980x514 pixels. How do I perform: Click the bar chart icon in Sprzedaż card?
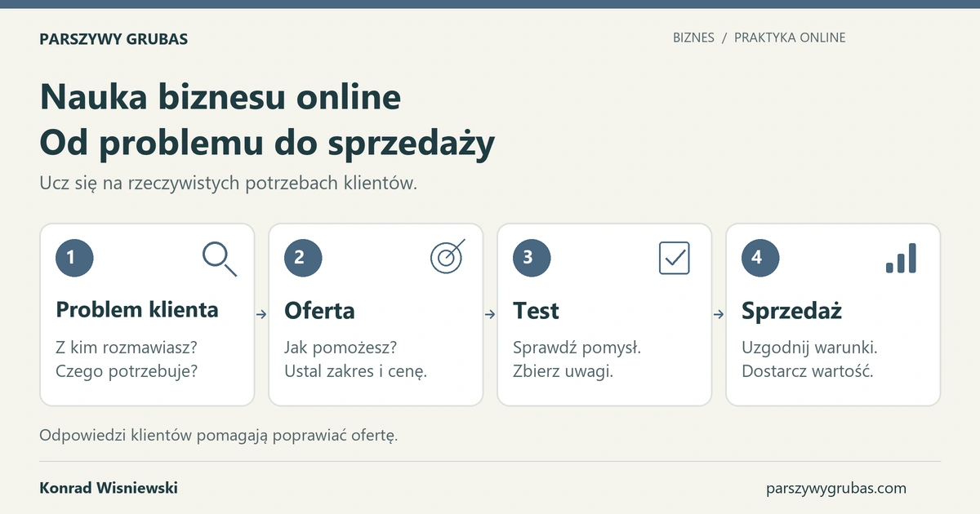coord(902,258)
